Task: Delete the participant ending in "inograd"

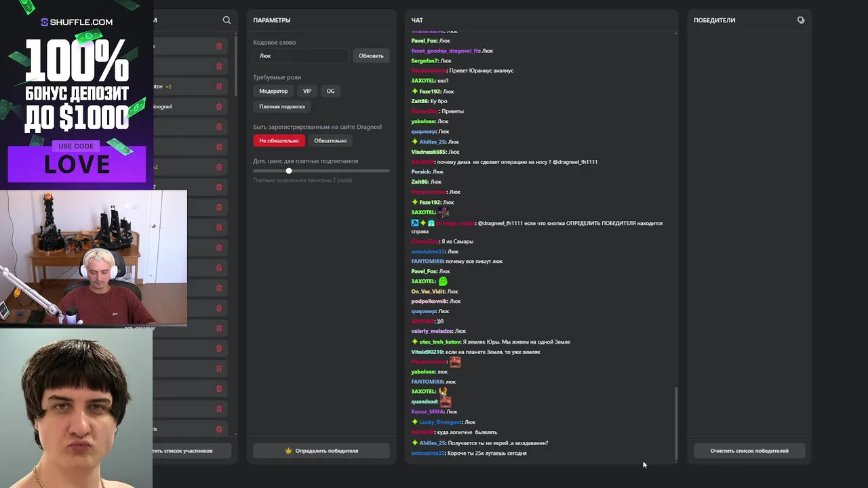Action: 219,106
